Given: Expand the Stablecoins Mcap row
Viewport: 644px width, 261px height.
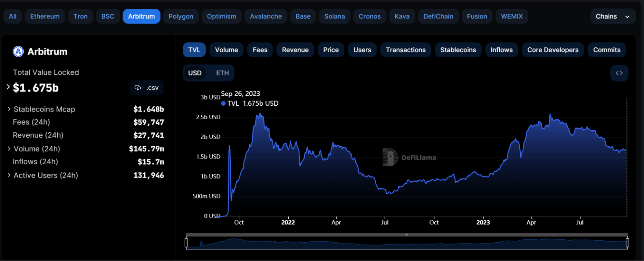Looking at the screenshot, I should [9, 109].
